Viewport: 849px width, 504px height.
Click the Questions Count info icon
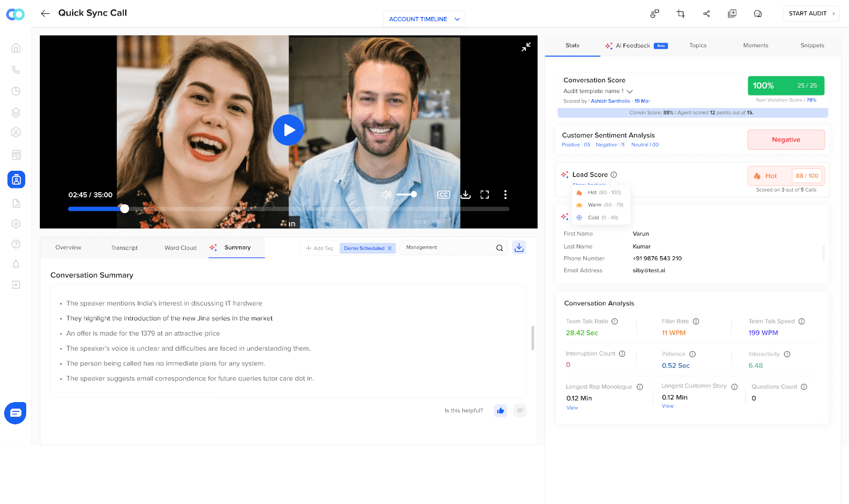(x=804, y=387)
